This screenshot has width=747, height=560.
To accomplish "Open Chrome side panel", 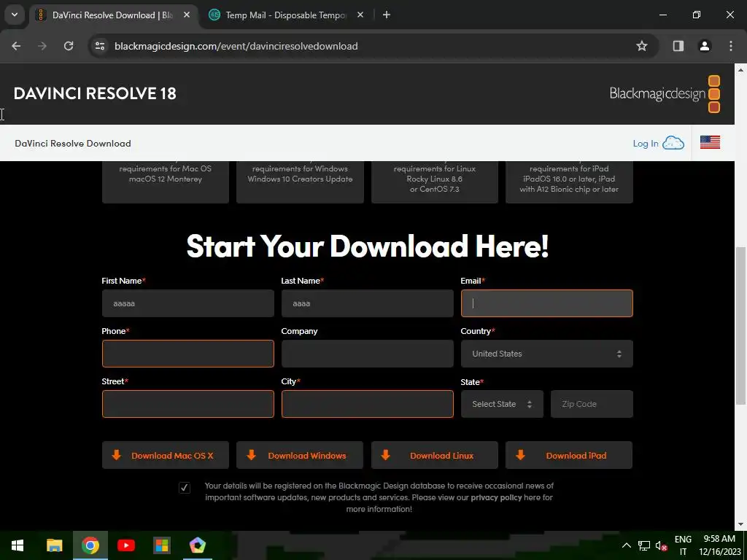I will pos(678,46).
